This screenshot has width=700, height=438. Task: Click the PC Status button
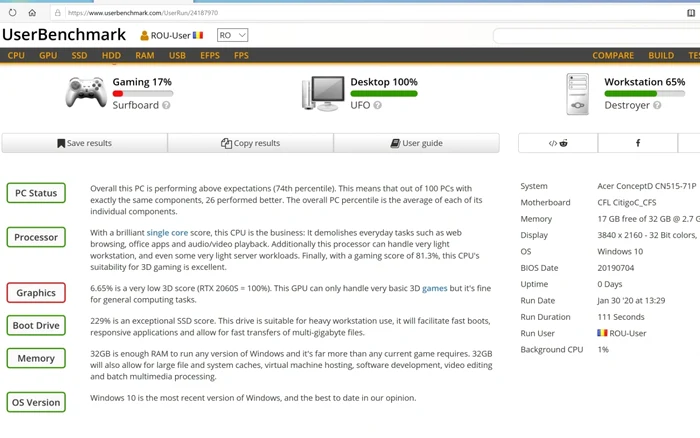tap(36, 193)
